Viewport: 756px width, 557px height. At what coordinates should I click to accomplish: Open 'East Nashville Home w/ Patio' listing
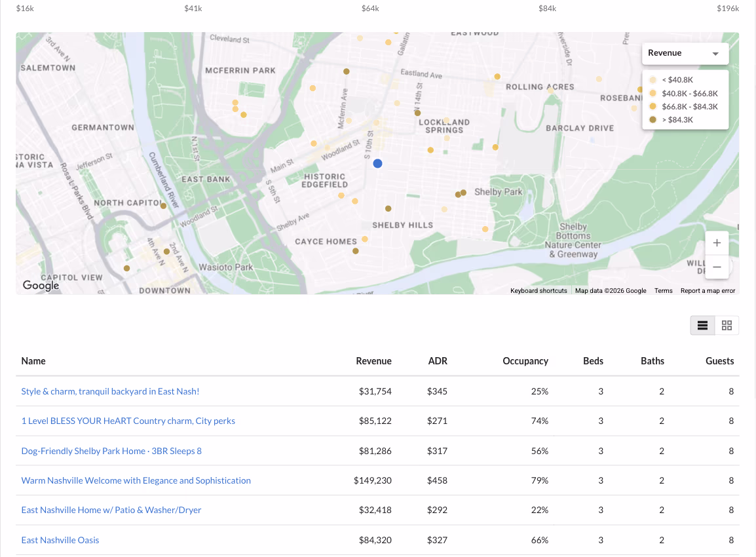coord(111,510)
